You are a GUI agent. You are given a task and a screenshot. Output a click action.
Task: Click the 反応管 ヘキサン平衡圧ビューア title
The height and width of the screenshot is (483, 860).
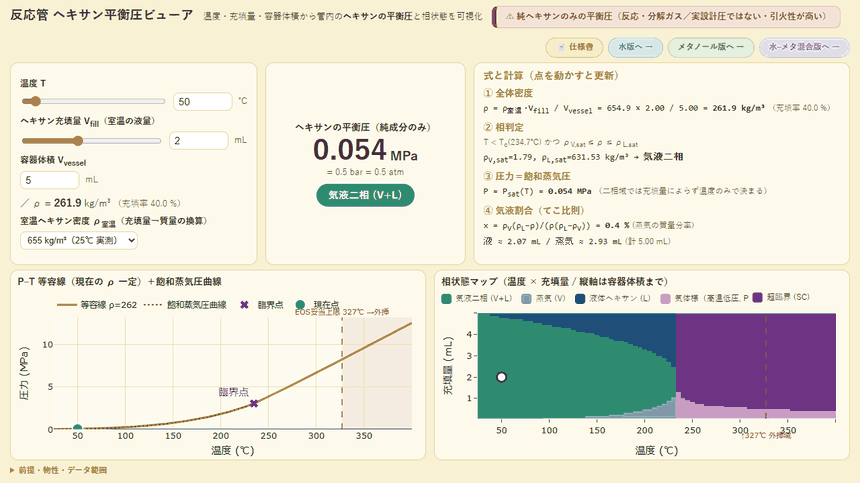[101, 15]
